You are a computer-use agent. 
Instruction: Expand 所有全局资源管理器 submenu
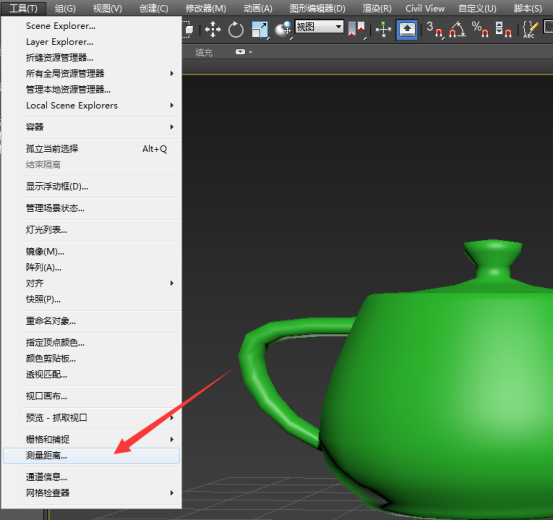(92, 73)
